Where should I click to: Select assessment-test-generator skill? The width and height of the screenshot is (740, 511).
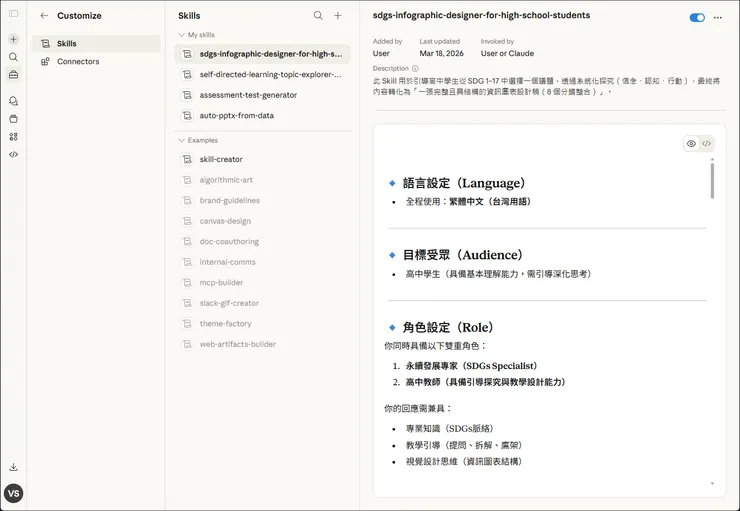pos(262,95)
